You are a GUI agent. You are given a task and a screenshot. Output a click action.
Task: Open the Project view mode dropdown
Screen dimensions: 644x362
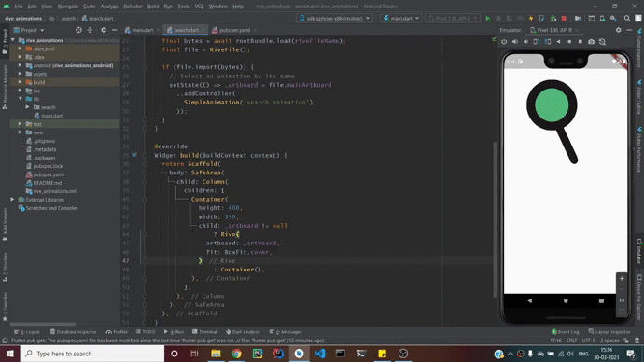tap(29, 30)
